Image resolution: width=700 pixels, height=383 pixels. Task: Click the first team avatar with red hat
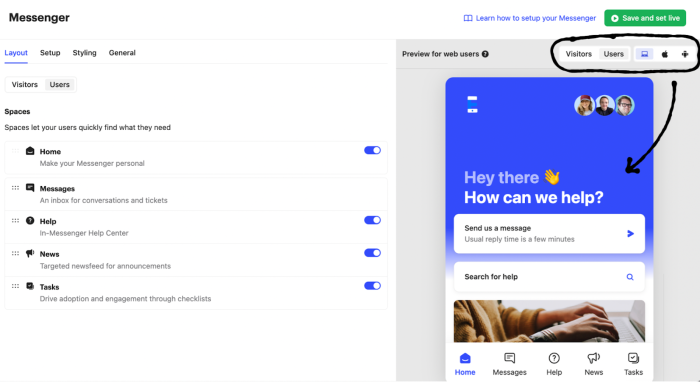[584, 105]
